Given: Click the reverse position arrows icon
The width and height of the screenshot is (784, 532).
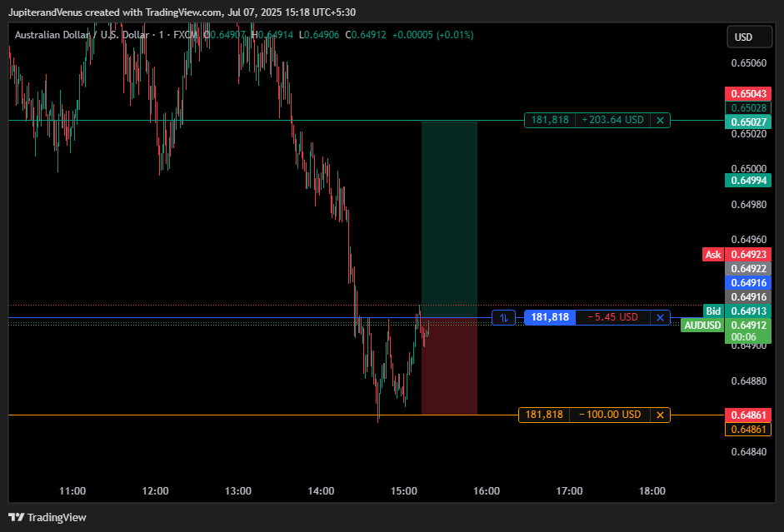Looking at the screenshot, I should click(503, 317).
